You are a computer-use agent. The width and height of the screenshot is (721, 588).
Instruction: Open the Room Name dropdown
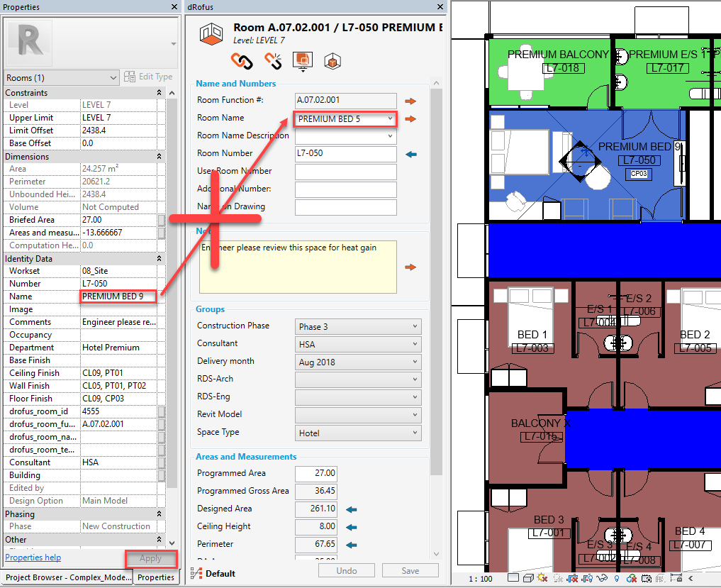pyautogui.click(x=390, y=118)
